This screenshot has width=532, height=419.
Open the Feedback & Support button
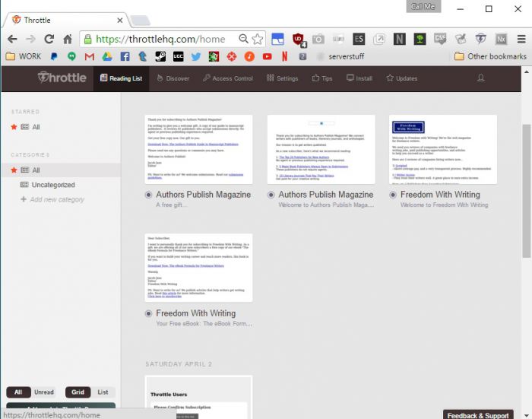[x=477, y=415]
